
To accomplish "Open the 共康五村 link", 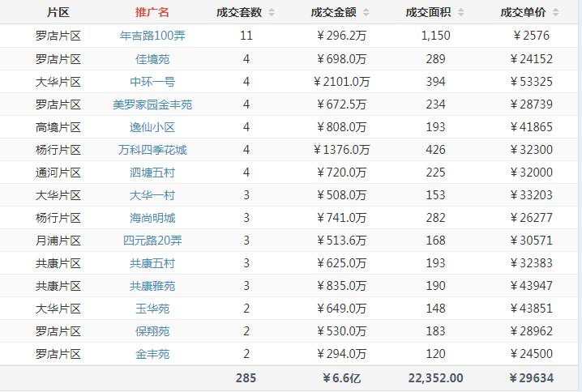I will tap(152, 263).
